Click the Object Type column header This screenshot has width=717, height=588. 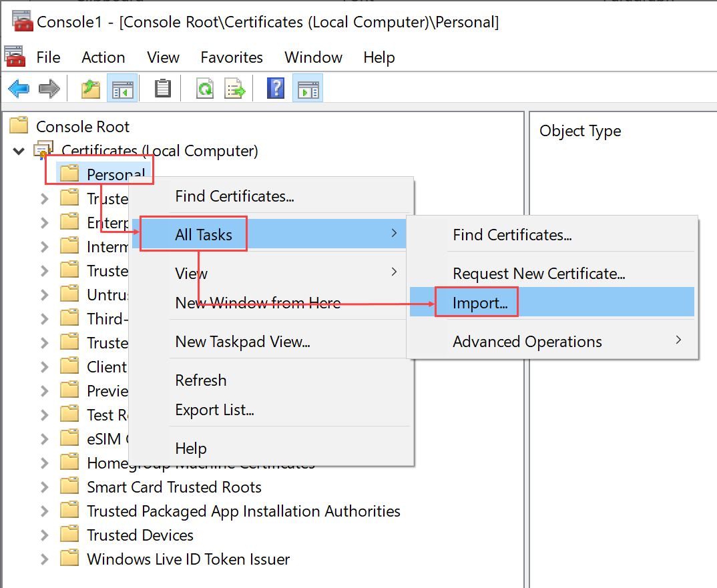click(580, 131)
